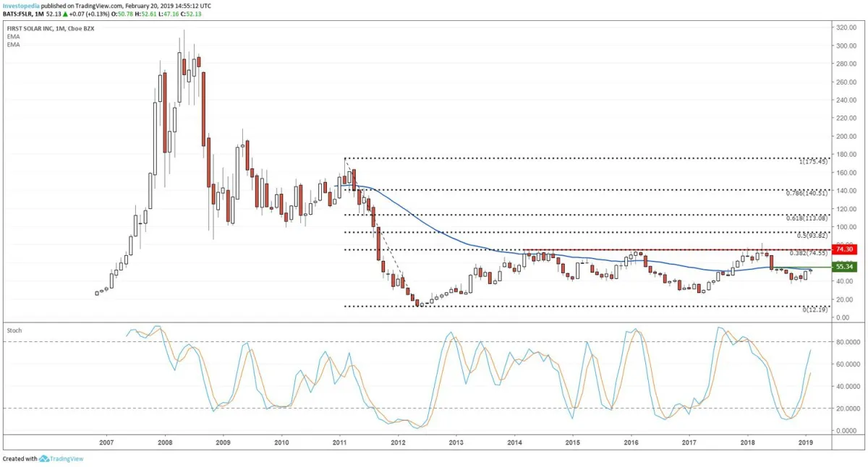This screenshot has height=467, width=868.
Task: Click the 2017 year label on time axis
Action: (689, 442)
